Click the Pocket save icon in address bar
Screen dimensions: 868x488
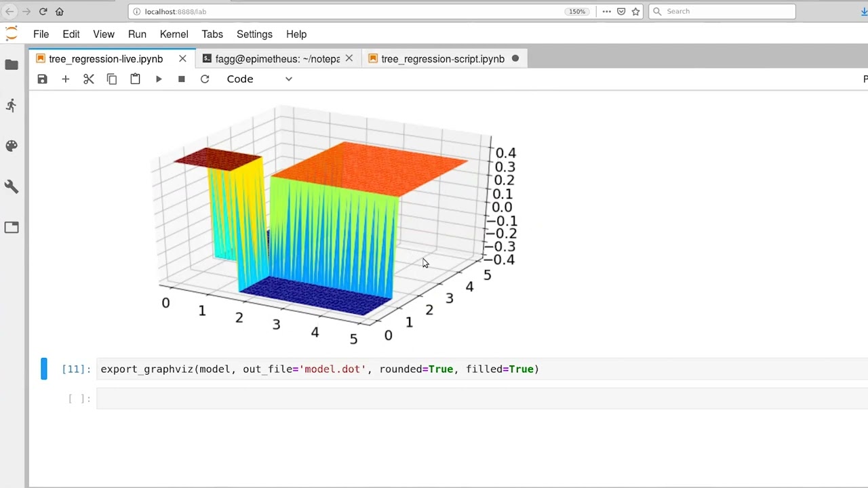[621, 12]
